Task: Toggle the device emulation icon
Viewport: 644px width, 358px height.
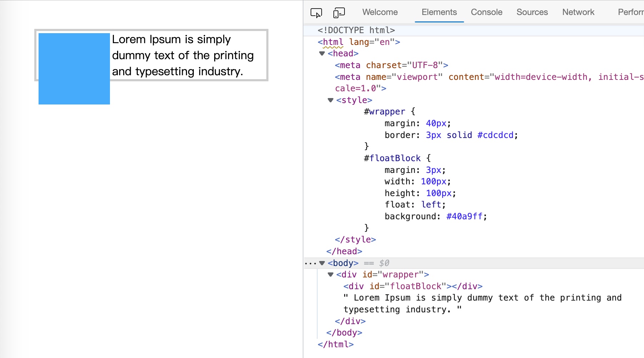Action: [339, 13]
